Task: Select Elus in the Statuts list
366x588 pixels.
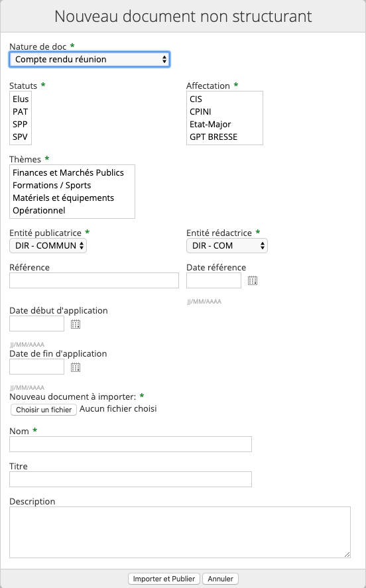Action: 21,99
